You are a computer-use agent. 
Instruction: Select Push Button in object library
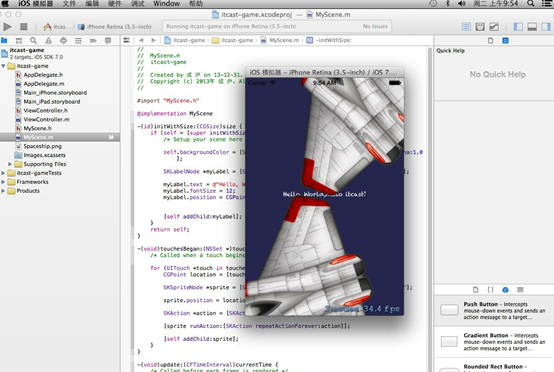click(494, 311)
